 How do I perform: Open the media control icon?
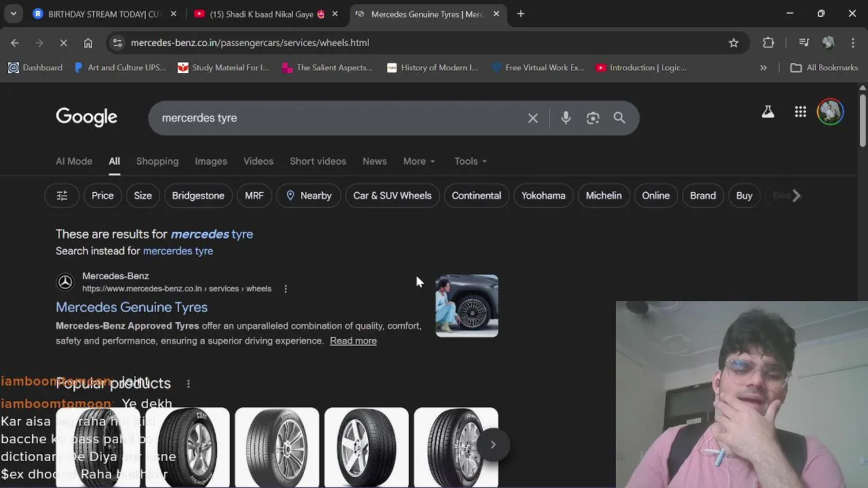click(804, 43)
